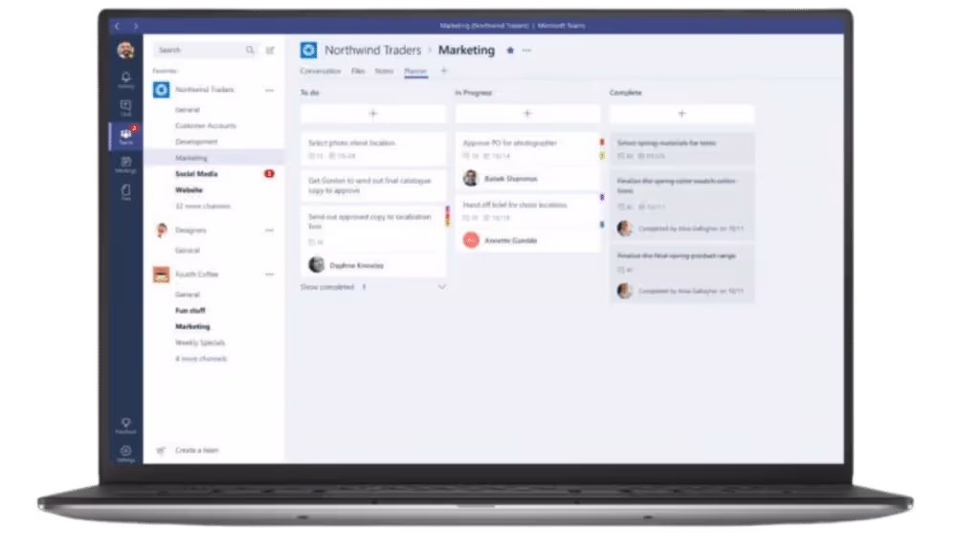Click the user profile avatar

(x=125, y=50)
